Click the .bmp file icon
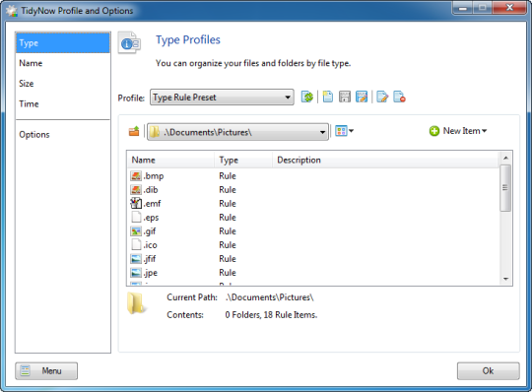 136,176
